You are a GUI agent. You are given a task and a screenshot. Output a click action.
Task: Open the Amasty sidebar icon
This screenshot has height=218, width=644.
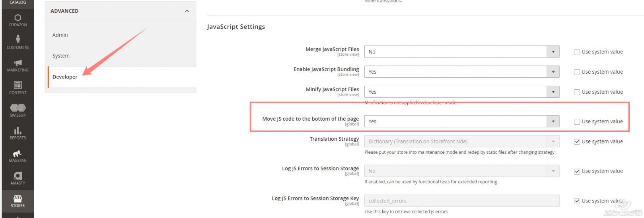pos(18,176)
